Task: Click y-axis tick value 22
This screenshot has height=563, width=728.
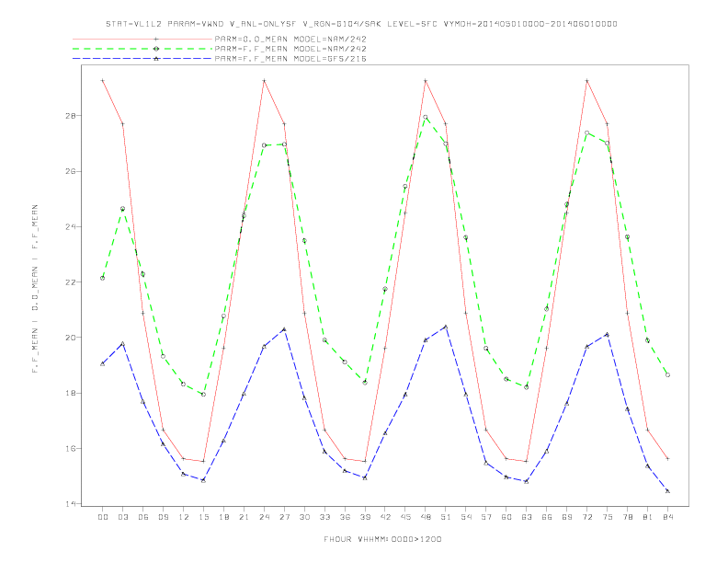Action: [x=70, y=282]
